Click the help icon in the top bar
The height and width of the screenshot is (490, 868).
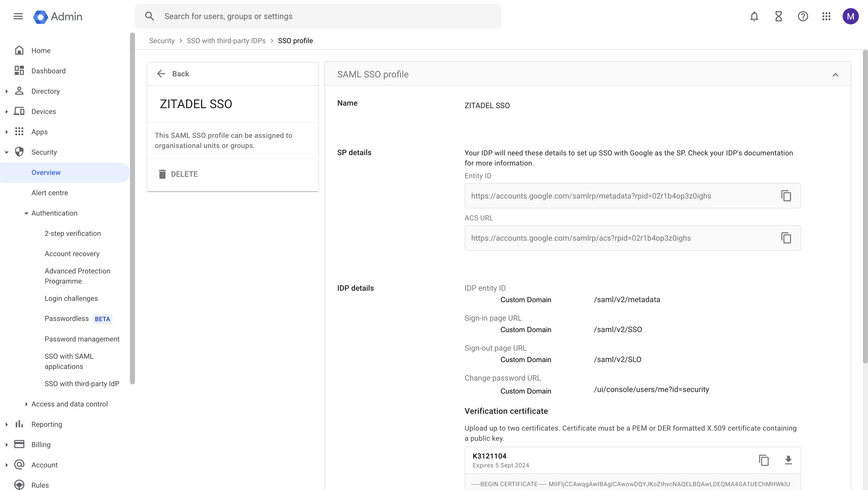(803, 16)
